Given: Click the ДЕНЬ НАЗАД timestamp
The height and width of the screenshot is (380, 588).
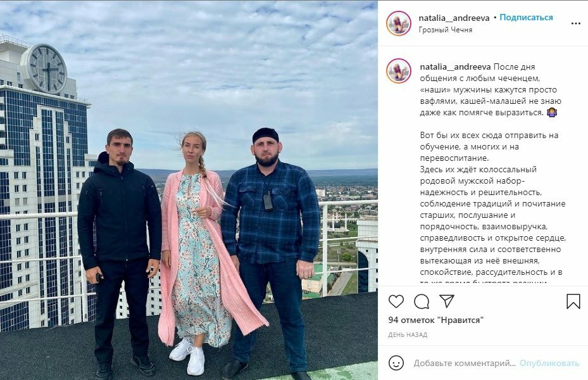Looking at the screenshot, I should pyautogui.click(x=408, y=334).
